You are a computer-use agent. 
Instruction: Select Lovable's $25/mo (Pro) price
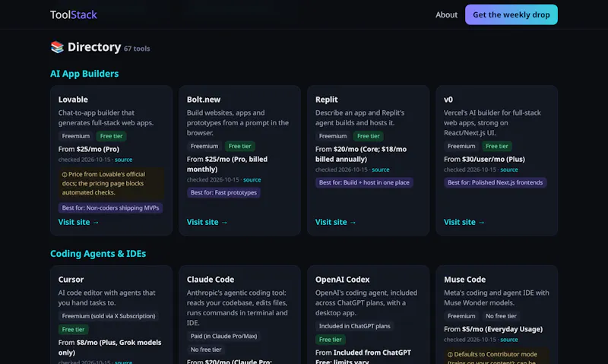98,149
